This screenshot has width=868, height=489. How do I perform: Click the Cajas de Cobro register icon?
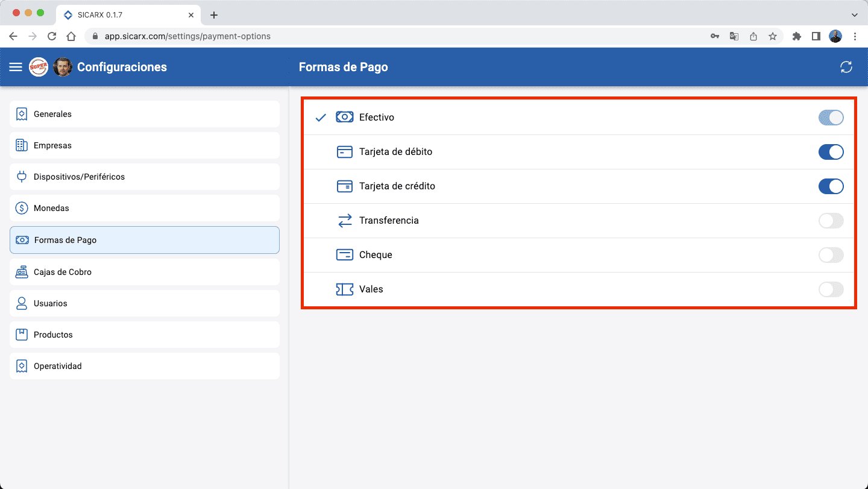click(22, 271)
